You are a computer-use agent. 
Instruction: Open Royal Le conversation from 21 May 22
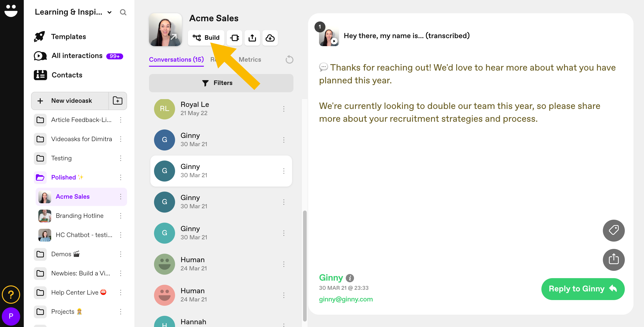pos(221,109)
